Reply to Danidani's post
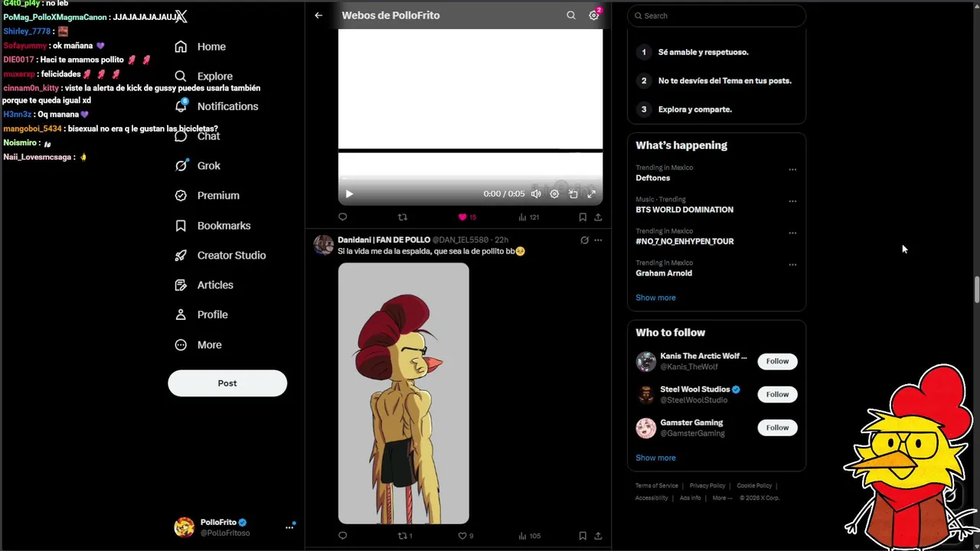Image resolution: width=980 pixels, height=551 pixels. pyautogui.click(x=342, y=536)
